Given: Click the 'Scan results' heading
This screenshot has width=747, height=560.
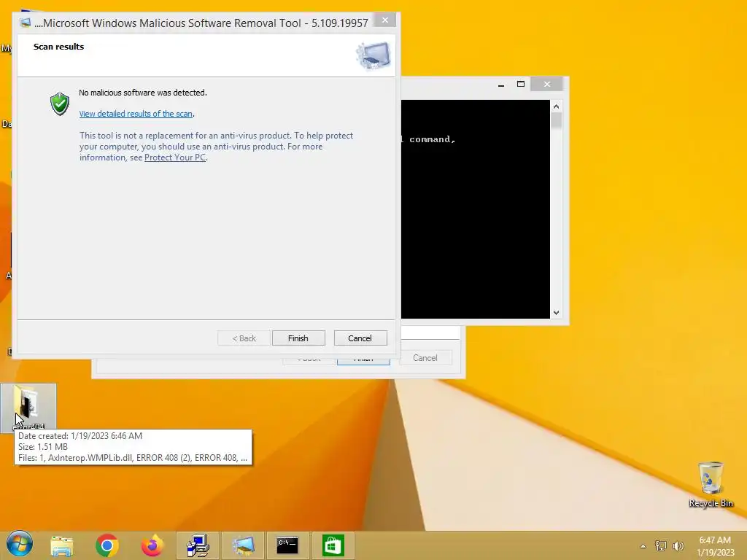Looking at the screenshot, I should [58, 47].
